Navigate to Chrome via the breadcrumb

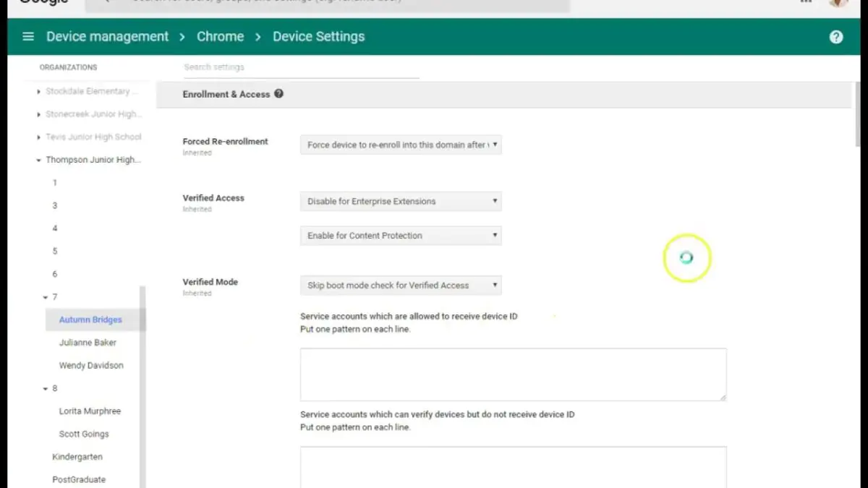(x=220, y=36)
